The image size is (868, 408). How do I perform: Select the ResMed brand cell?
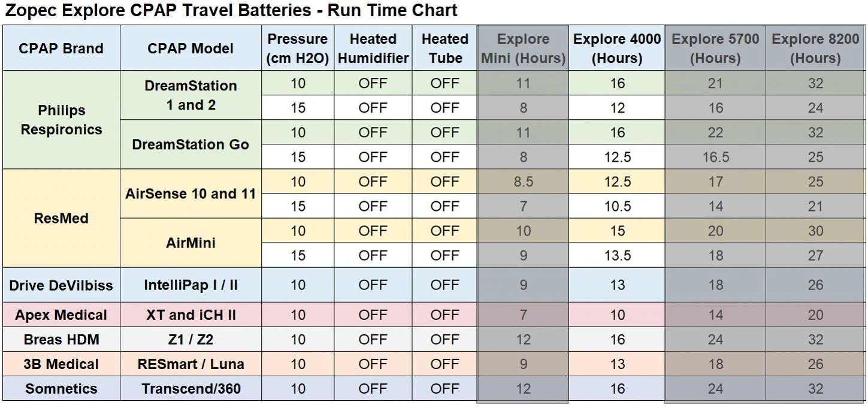pyautogui.click(x=61, y=218)
